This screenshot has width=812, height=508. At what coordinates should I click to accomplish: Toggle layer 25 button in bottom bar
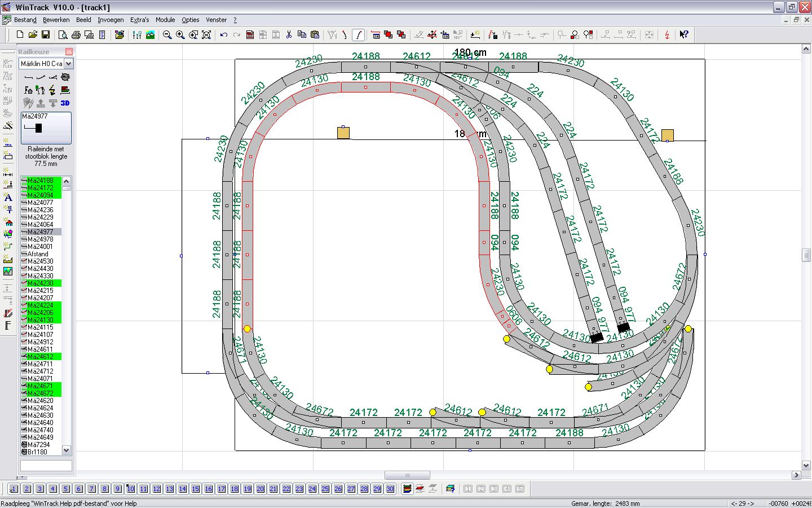(325, 489)
